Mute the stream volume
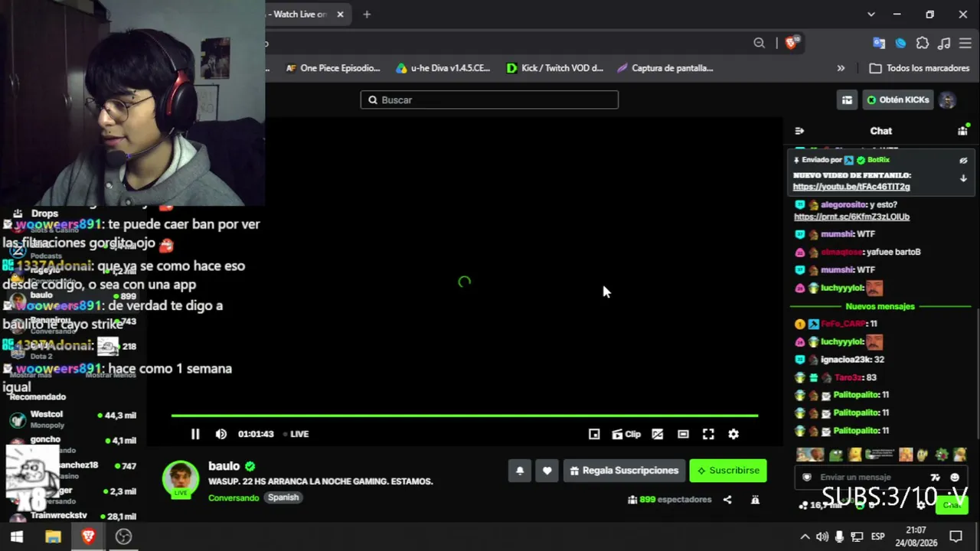Image resolution: width=980 pixels, height=551 pixels. tap(221, 434)
